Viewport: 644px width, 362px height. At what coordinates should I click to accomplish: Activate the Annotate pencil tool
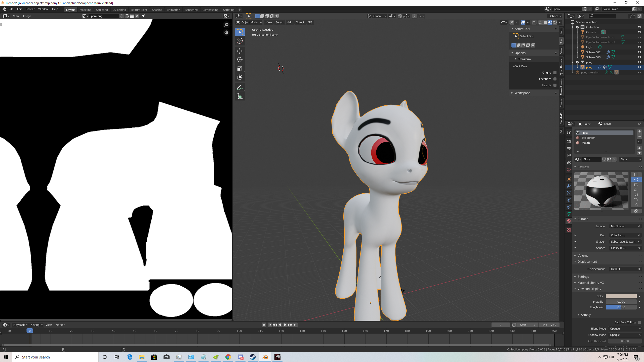(239, 87)
